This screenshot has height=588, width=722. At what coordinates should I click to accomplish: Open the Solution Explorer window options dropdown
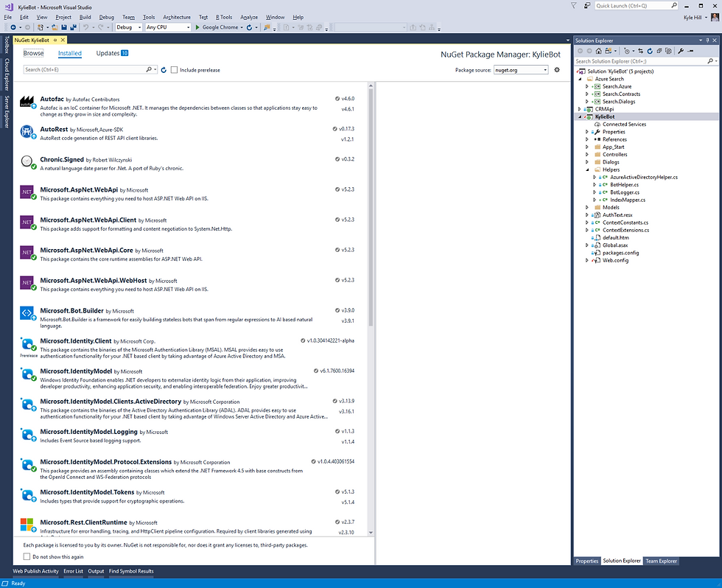701,41
